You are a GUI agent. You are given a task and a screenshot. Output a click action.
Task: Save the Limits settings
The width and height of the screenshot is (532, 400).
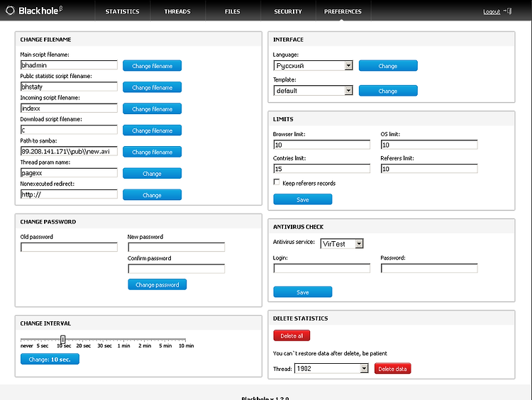click(303, 199)
